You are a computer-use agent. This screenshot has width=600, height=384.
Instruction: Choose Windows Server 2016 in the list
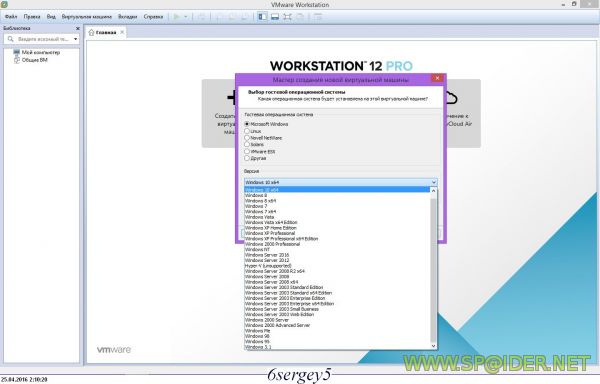tap(337, 255)
